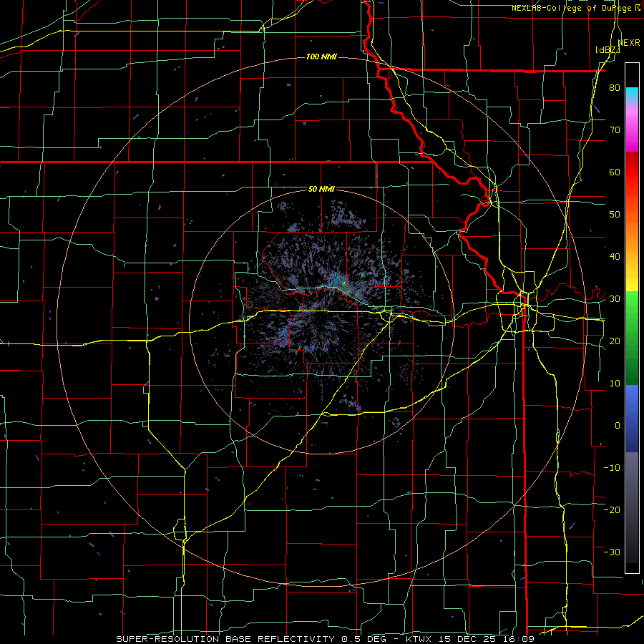Image resolution: width=644 pixels, height=644 pixels.
Task: Click the -20 value on the dBZ scale
Action: (612, 510)
